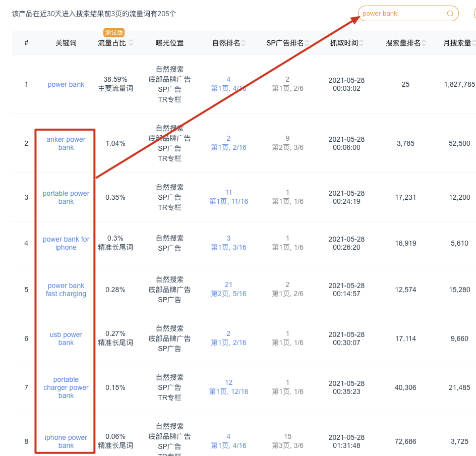Click the 第1页, 11/16 link for portable power bank

click(228, 201)
